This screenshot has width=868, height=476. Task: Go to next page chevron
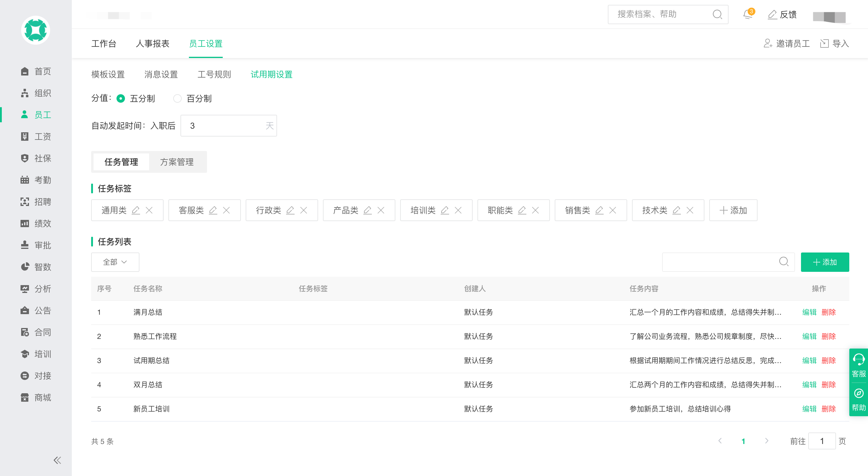[767, 441]
